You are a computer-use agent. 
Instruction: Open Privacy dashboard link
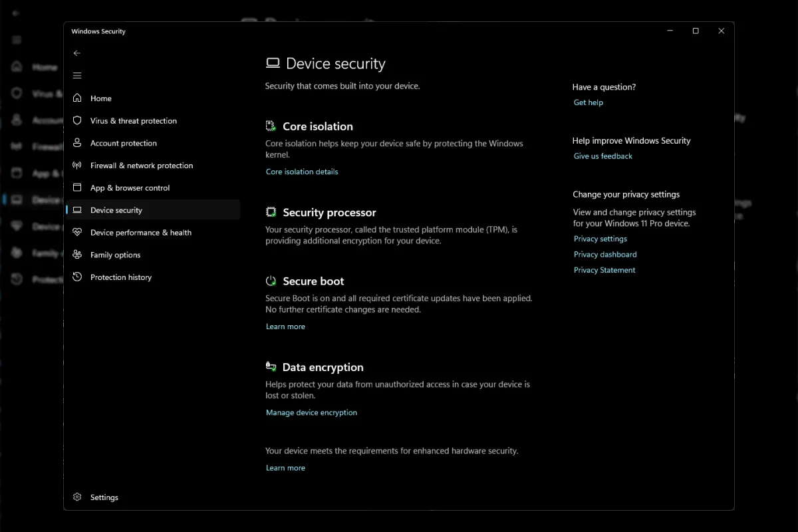605,254
